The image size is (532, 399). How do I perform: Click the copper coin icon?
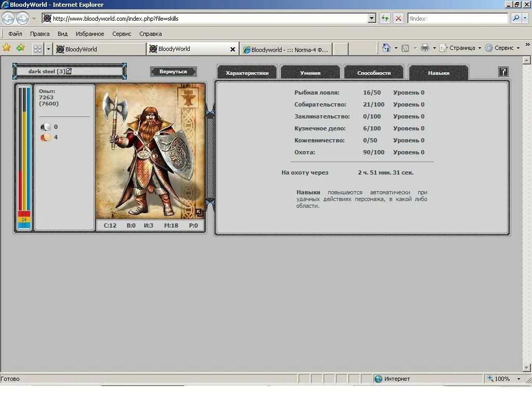click(46, 137)
